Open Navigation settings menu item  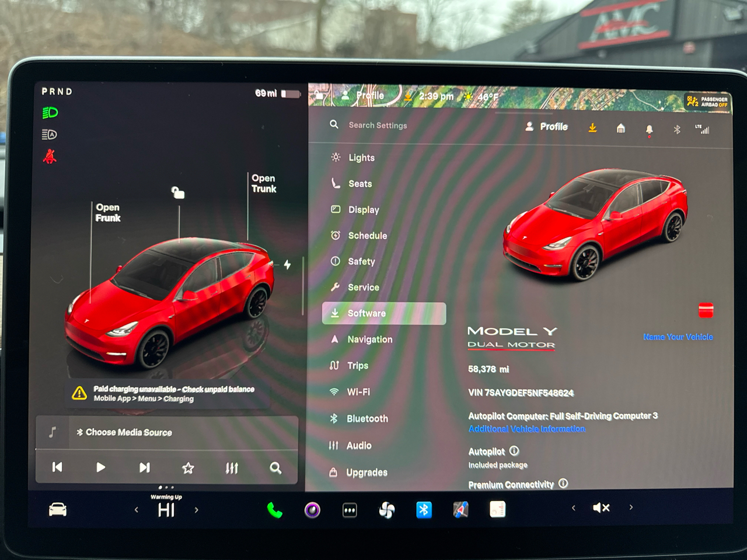click(369, 339)
